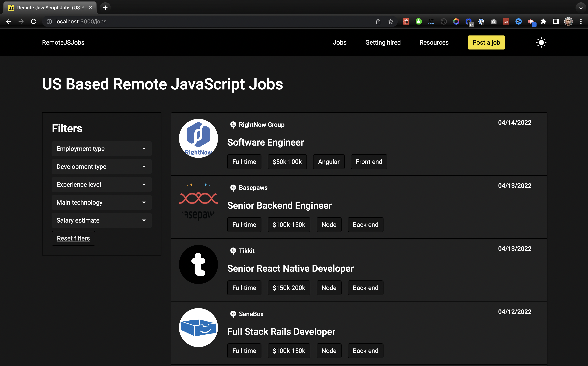Reload the page in browser
Viewport: 588px width, 366px height.
click(x=34, y=22)
